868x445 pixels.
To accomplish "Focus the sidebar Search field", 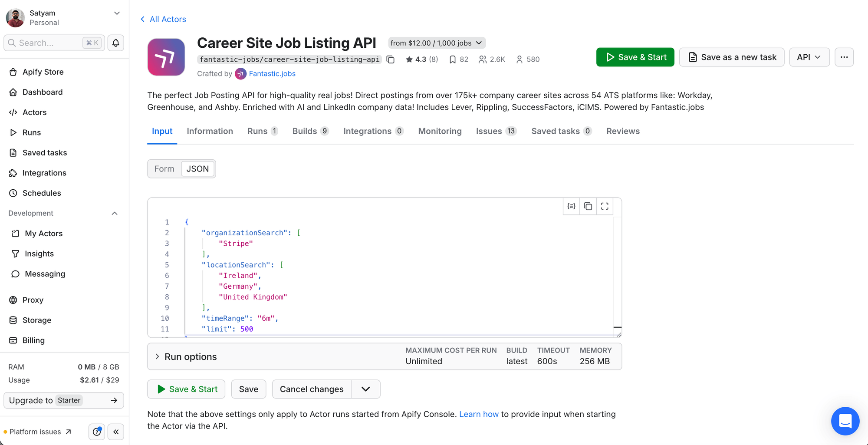I will [x=54, y=43].
